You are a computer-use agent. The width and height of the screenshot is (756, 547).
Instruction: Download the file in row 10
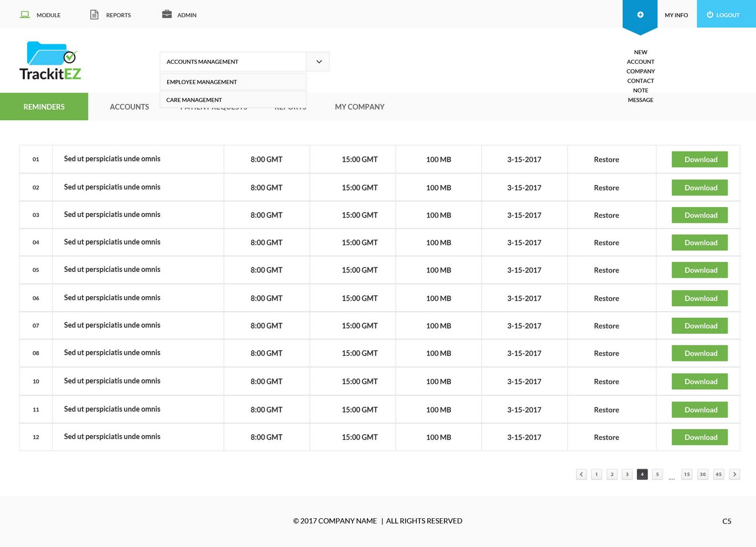(x=700, y=381)
